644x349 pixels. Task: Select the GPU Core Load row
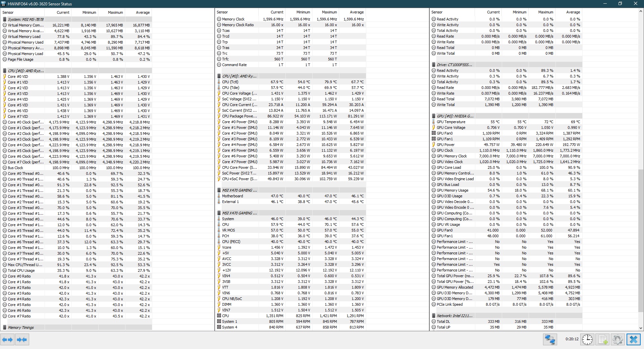(506, 167)
